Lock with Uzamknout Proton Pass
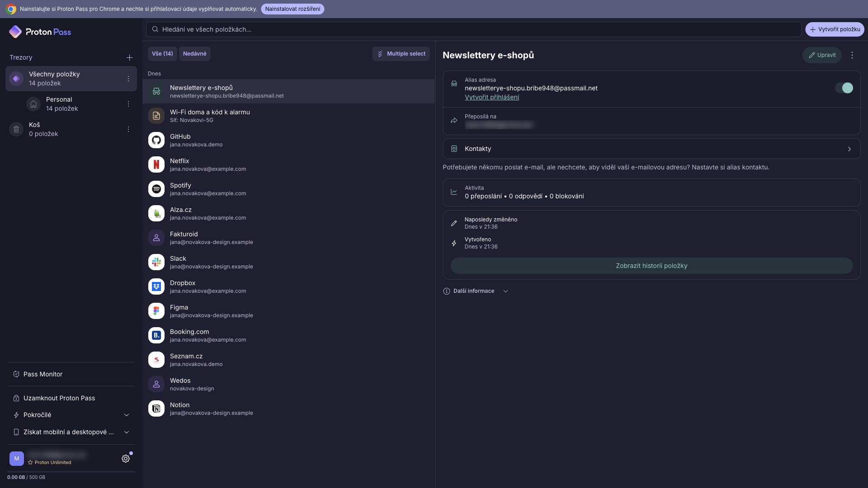Image resolution: width=868 pixels, height=488 pixels. [x=71, y=398]
